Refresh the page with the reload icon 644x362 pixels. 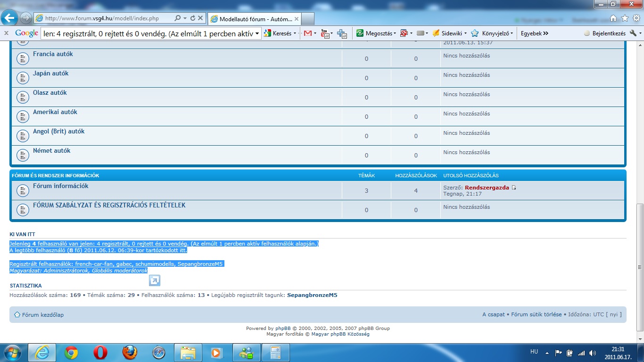tap(192, 18)
